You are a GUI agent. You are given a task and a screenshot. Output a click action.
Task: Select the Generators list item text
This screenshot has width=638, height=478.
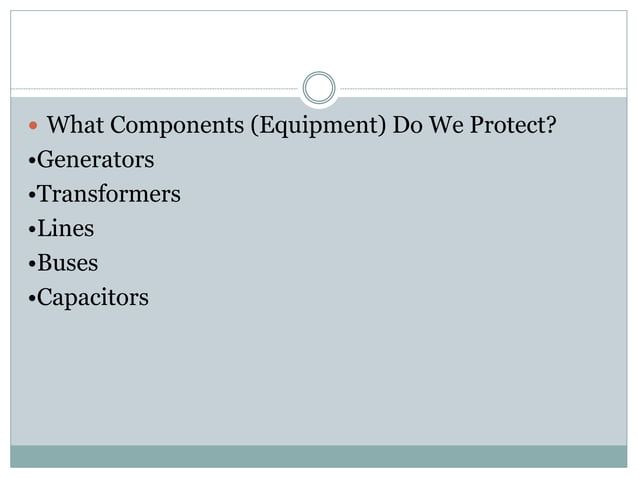coord(96,159)
